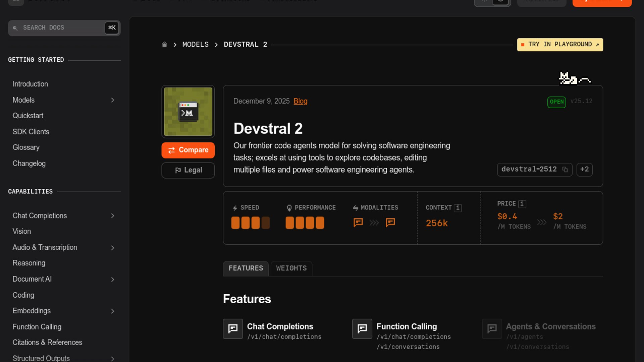Click the Compare button

tap(188, 150)
